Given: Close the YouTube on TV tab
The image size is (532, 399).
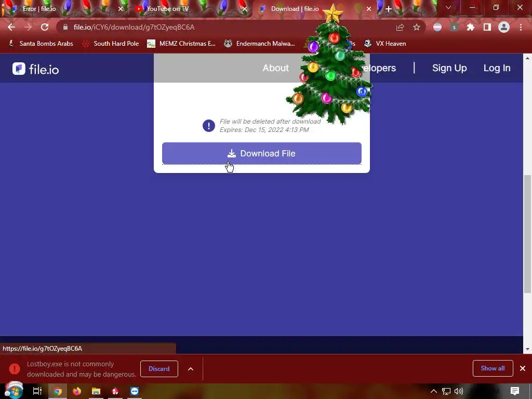Looking at the screenshot, I should point(245,9).
